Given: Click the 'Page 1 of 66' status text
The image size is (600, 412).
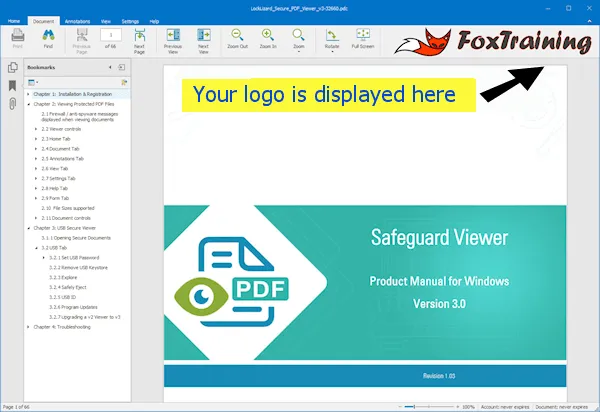Looking at the screenshot, I should tap(16, 407).
